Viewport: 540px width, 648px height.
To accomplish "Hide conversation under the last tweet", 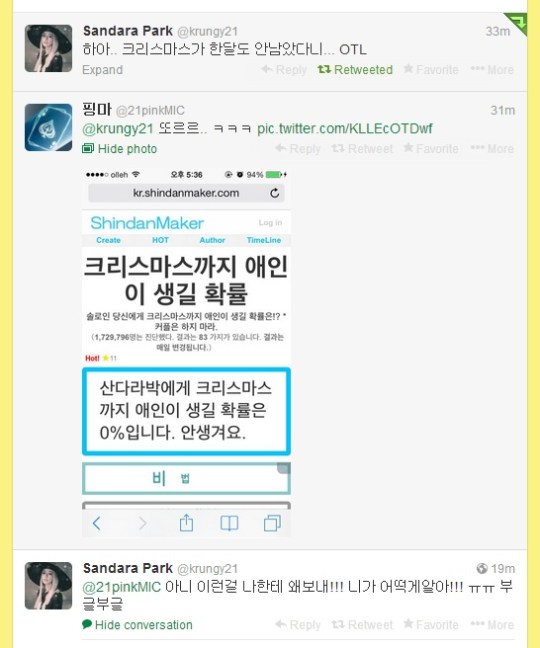I will click(x=138, y=625).
